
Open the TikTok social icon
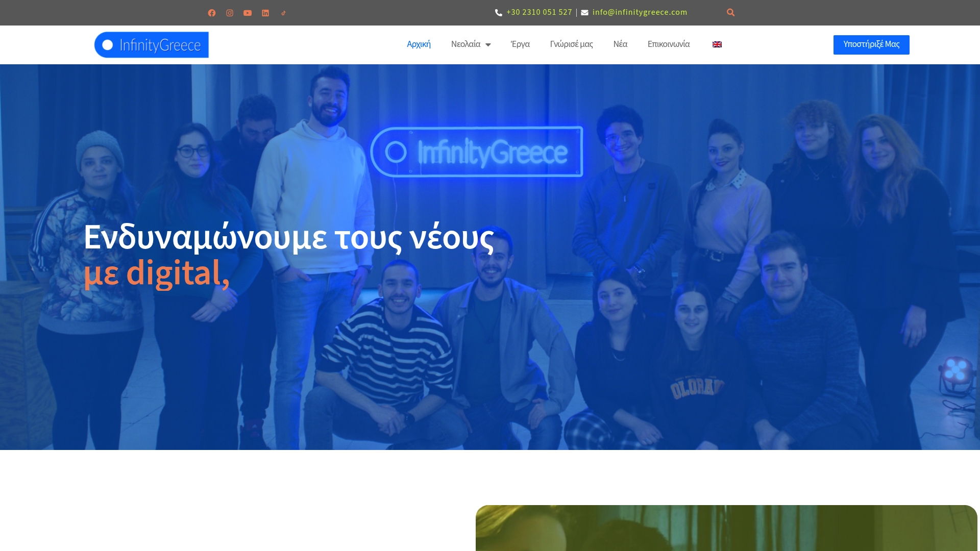click(x=283, y=12)
